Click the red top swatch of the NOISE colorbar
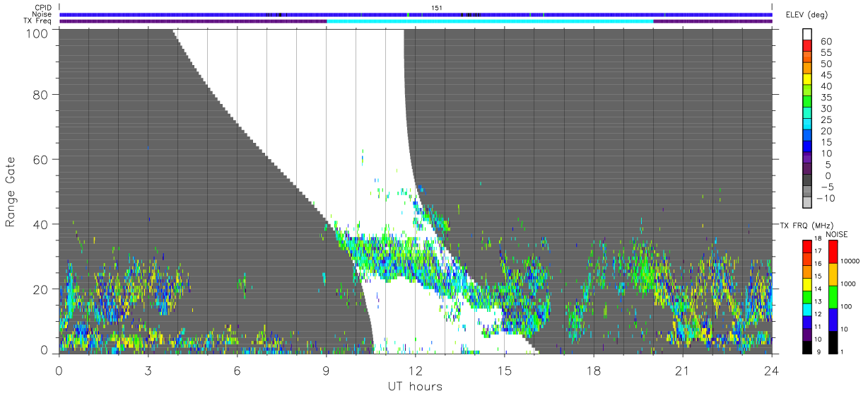The height and width of the screenshot is (401, 868). click(x=832, y=251)
